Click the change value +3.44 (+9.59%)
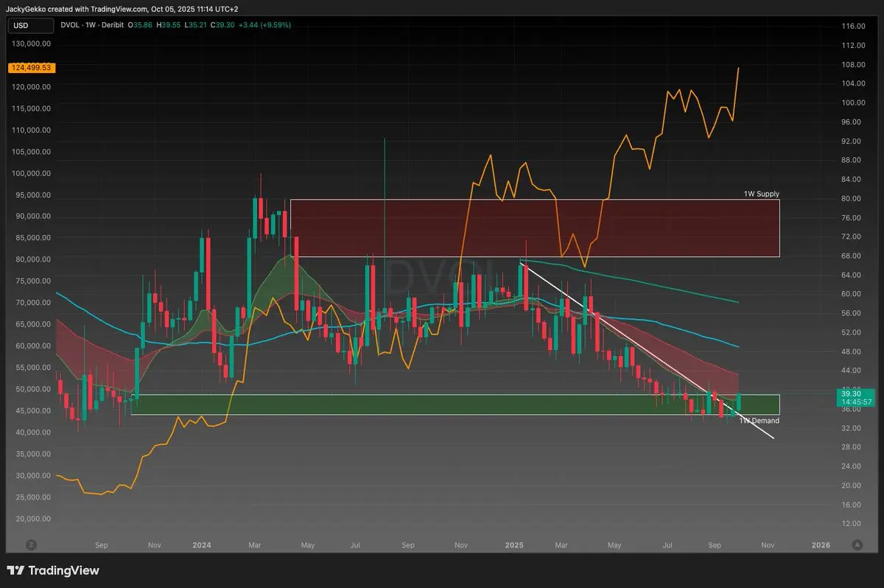This screenshot has width=884, height=588. point(264,25)
